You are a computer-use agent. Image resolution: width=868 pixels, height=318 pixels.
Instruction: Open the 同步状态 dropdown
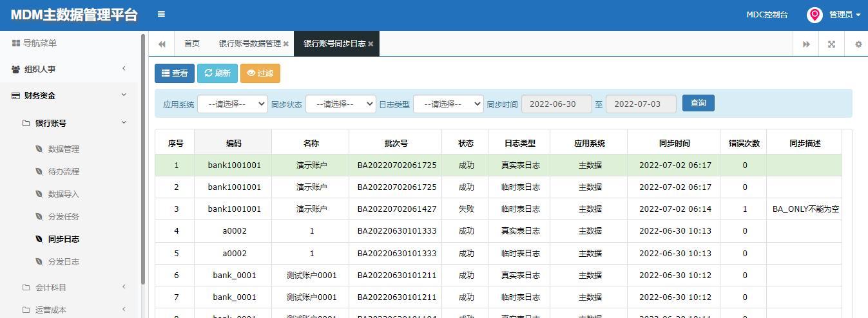(x=341, y=104)
